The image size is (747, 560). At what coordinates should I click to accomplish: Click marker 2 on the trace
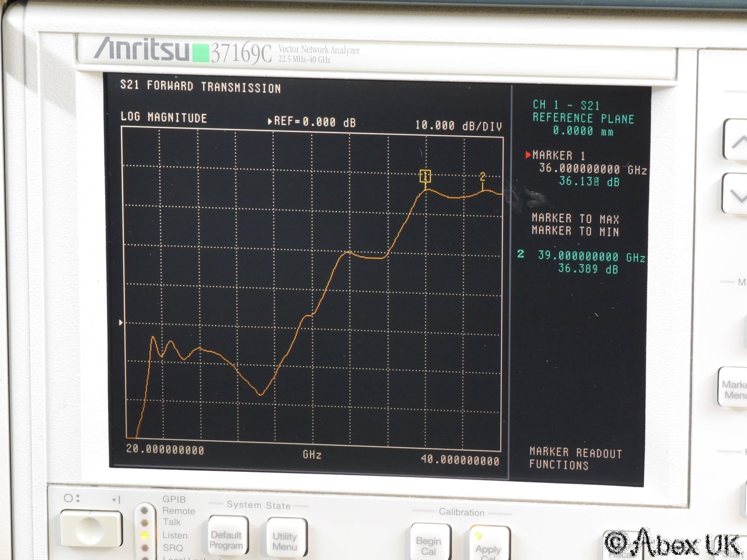(x=483, y=177)
